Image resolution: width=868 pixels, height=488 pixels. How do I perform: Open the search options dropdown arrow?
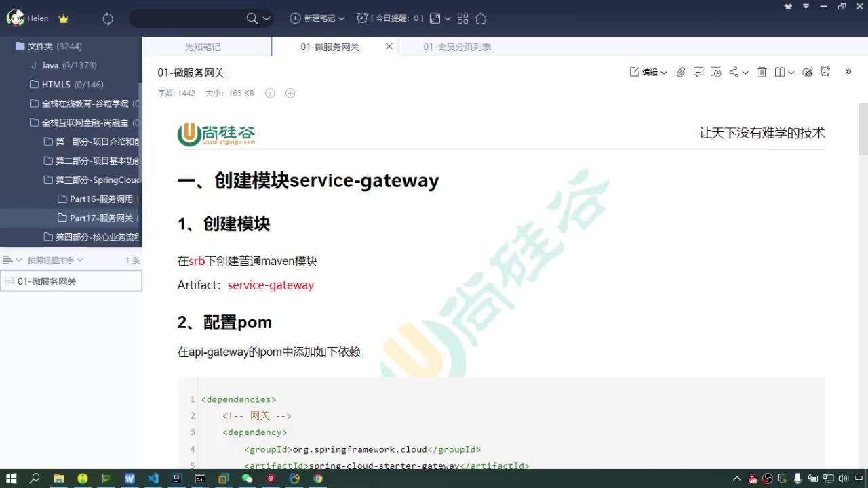(x=267, y=18)
